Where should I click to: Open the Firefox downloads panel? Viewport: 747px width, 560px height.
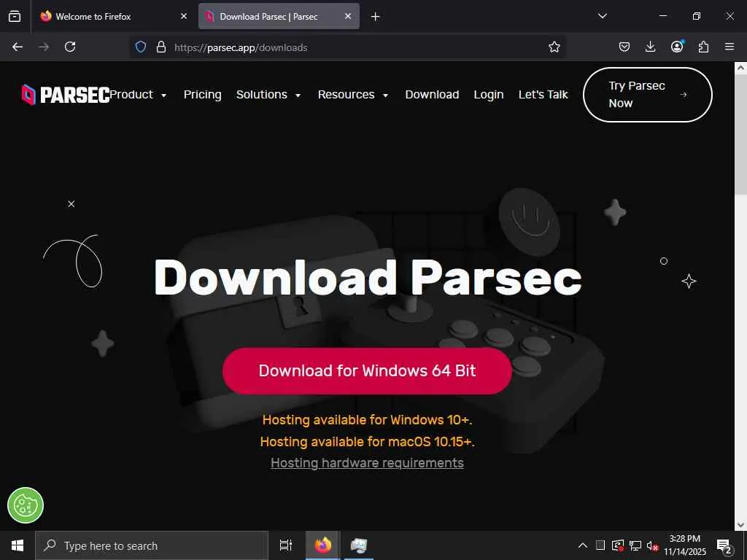[650, 47]
